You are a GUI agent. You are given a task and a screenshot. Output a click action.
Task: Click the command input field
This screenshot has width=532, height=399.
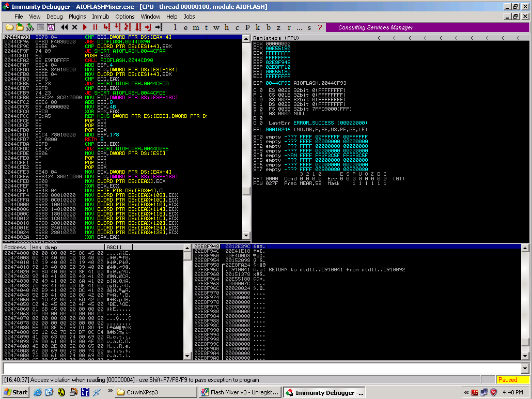pyautogui.click(x=262, y=368)
